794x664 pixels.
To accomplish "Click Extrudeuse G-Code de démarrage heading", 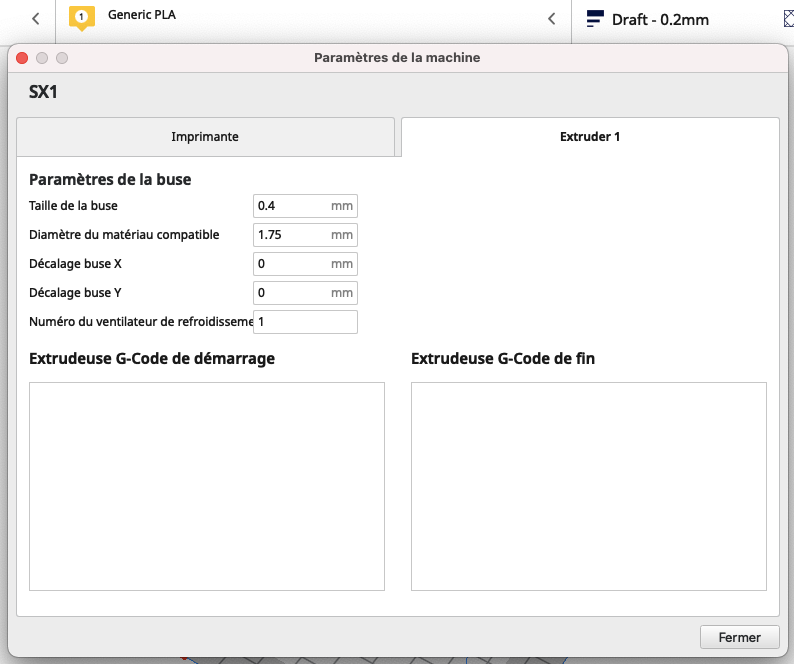I will point(152,359).
